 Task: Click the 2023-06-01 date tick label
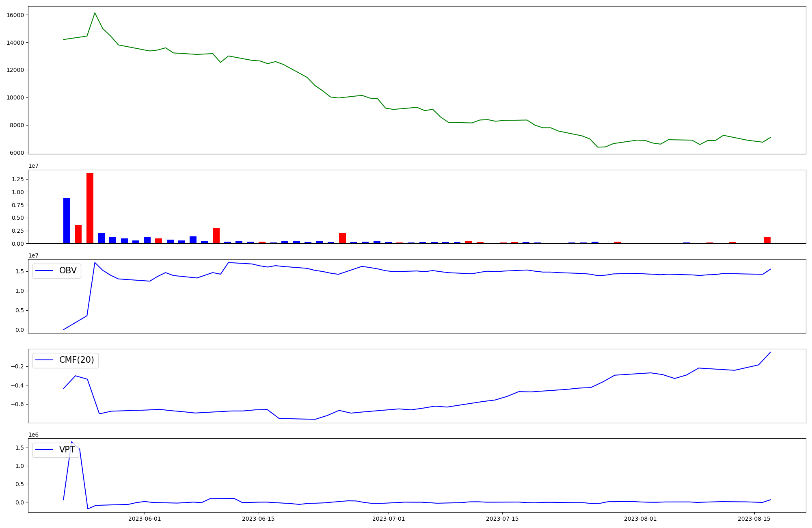point(145,519)
